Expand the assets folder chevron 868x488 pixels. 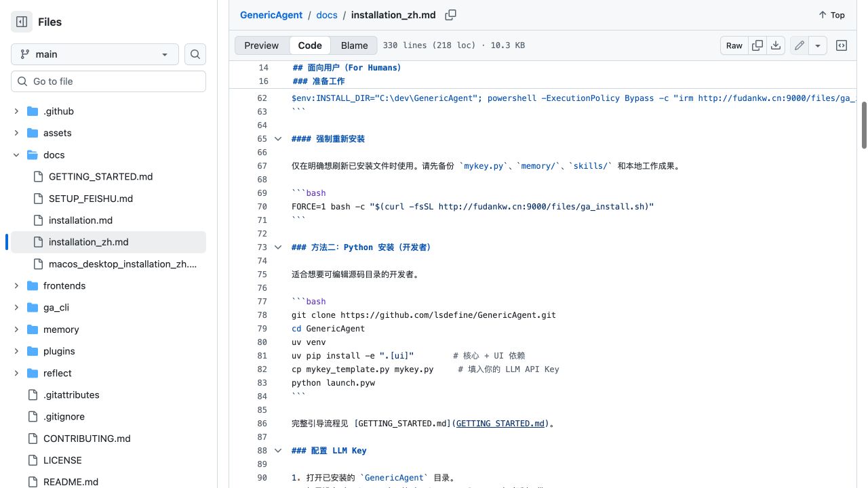coord(16,133)
